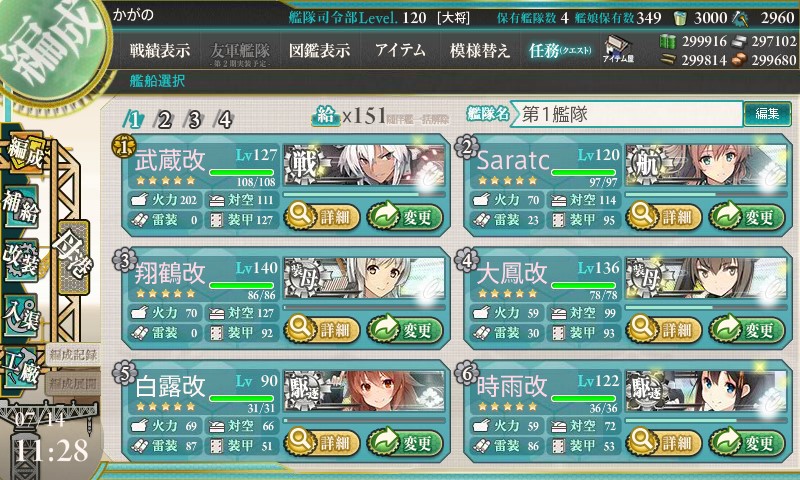Image resolution: width=800 pixels, height=480 pixels.
Task: Open the 戦績表示 menu item
Action: pyautogui.click(x=159, y=50)
